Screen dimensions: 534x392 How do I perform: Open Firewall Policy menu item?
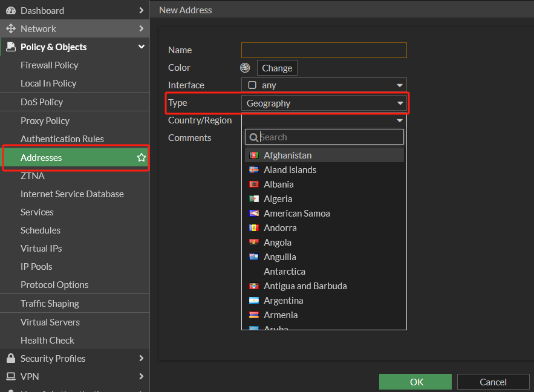tap(49, 65)
